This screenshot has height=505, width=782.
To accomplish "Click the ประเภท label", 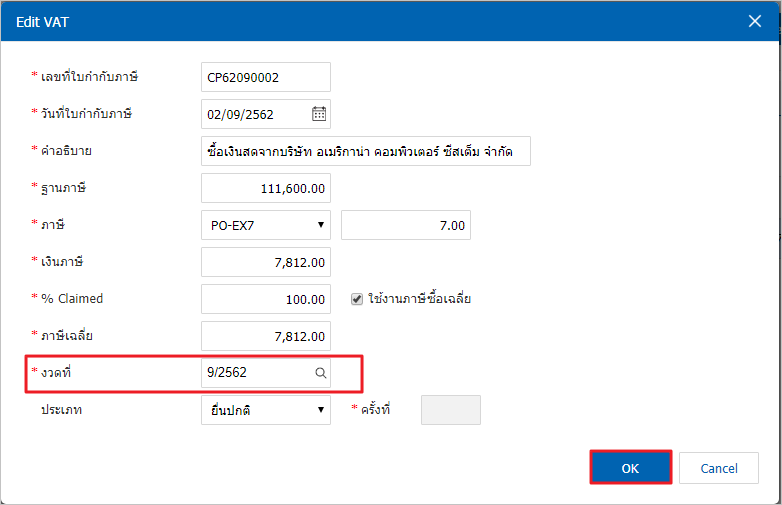I will tap(61, 410).
